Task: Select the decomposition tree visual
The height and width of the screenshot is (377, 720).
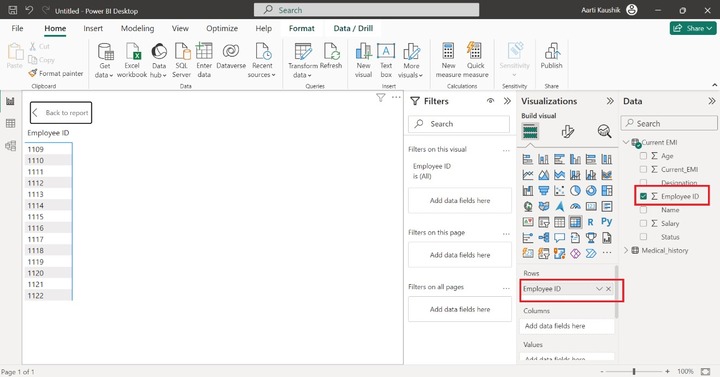Action: tap(543, 238)
